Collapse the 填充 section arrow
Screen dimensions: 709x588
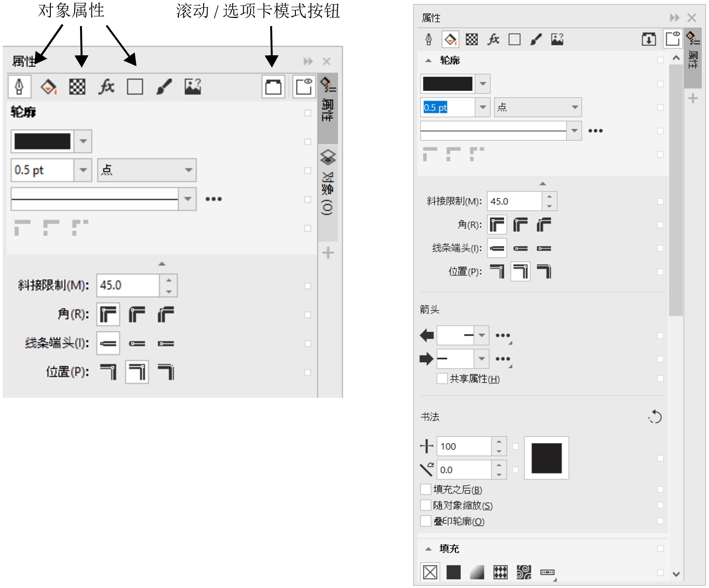(x=428, y=548)
